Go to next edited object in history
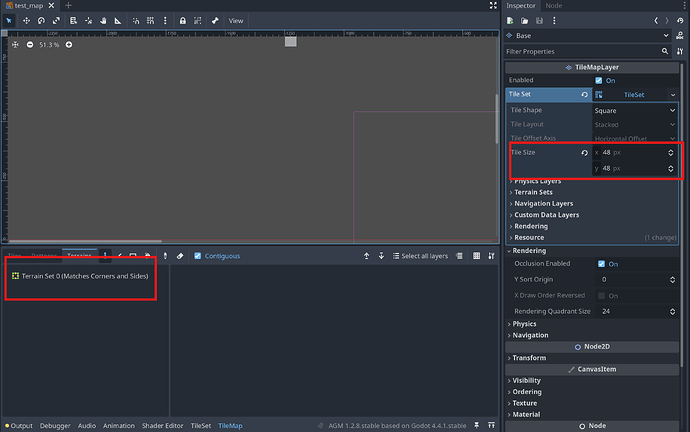 pyautogui.click(x=667, y=21)
